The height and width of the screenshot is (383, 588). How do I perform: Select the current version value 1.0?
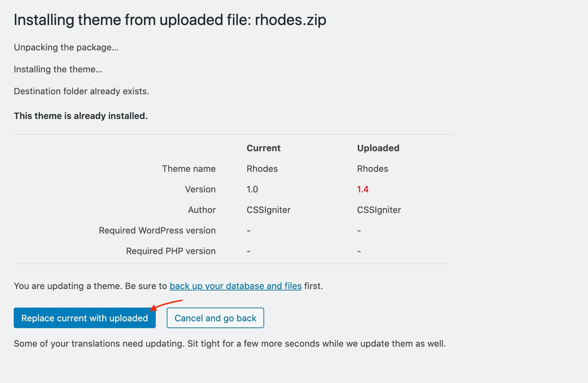click(252, 189)
